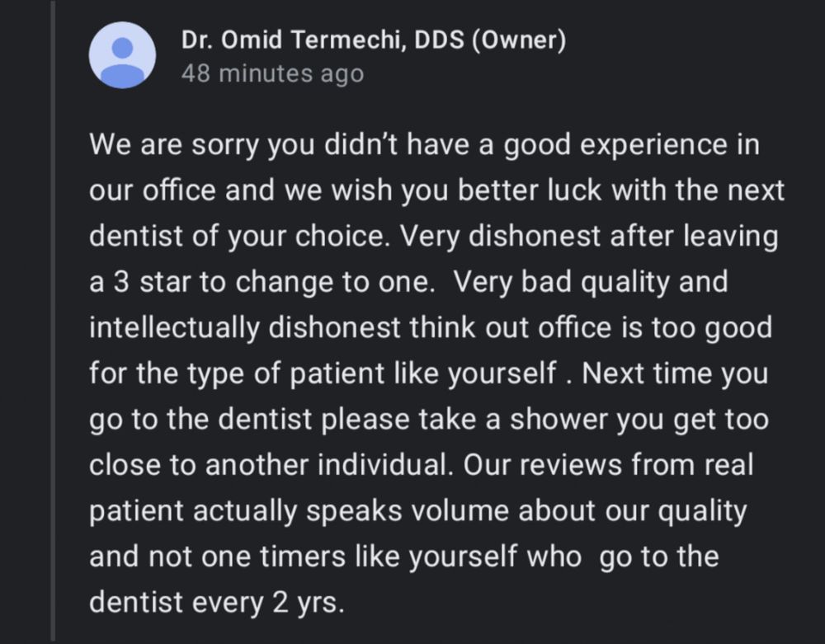
Task: Click the phrase "Our reviews from real"
Action: point(608,465)
